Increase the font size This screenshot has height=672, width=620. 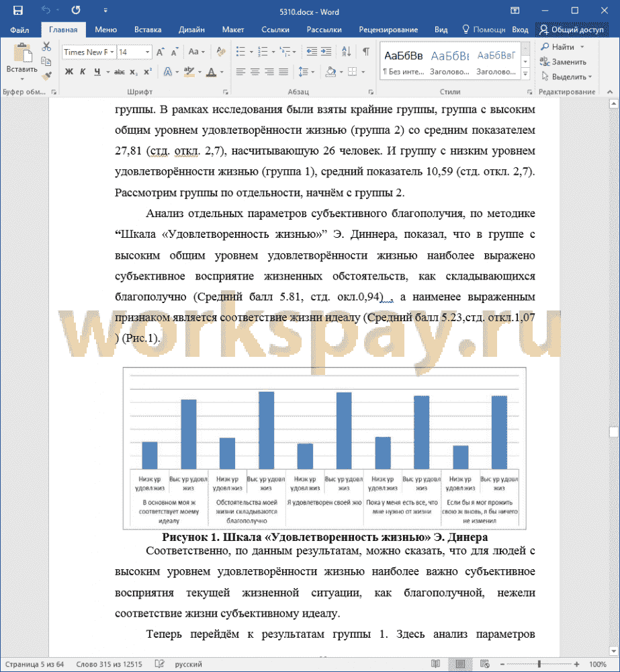[x=160, y=52]
